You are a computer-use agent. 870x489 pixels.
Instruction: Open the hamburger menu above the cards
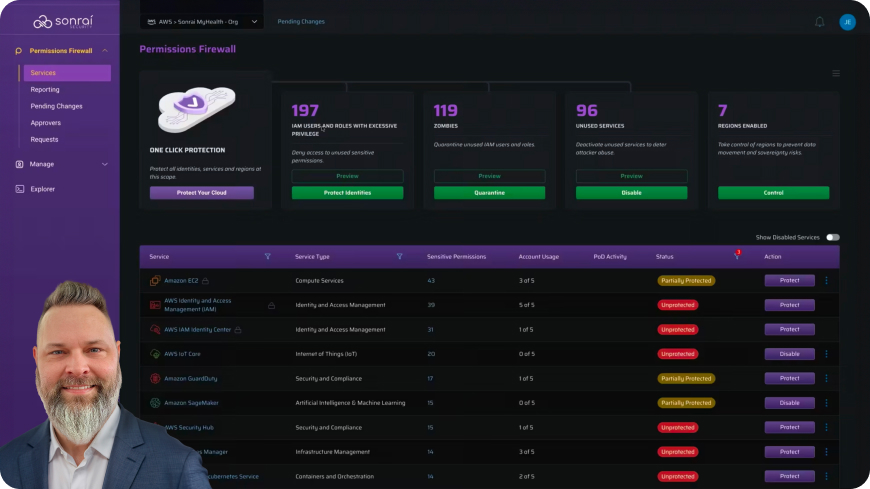(836, 73)
